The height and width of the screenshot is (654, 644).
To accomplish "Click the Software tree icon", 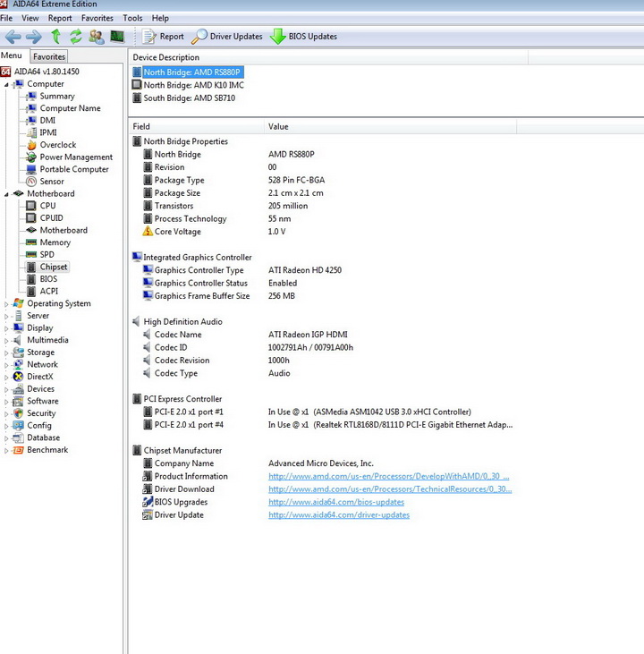I will tap(18, 401).
